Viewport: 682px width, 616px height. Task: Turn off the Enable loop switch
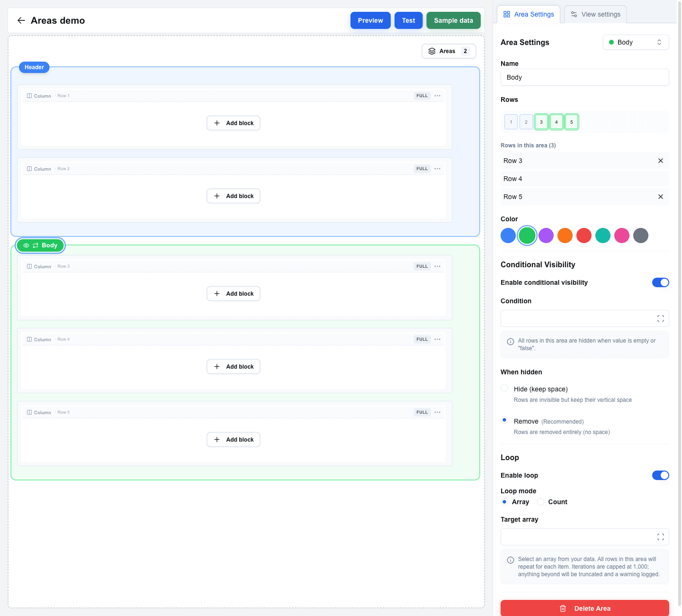tap(660, 475)
